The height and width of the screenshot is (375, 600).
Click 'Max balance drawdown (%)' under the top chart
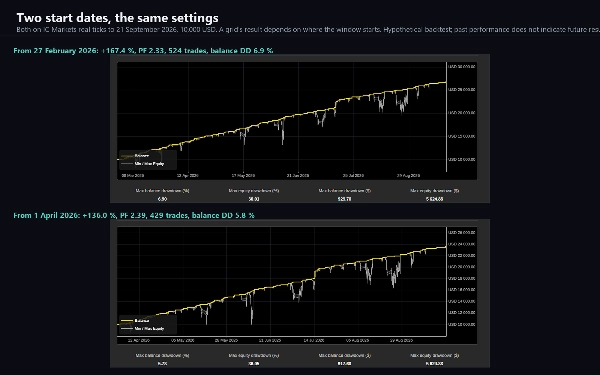coord(162,191)
